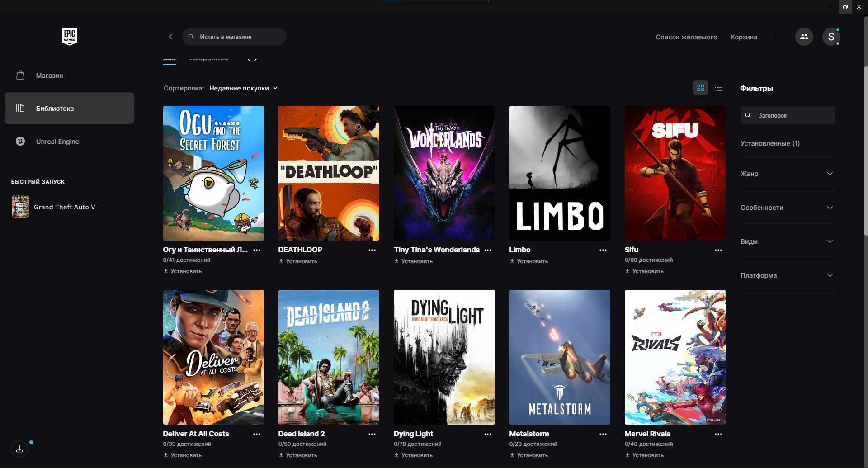Open three-dot menu for Marvel Rivals
This screenshot has height=468, width=868.
click(x=718, y=434)
